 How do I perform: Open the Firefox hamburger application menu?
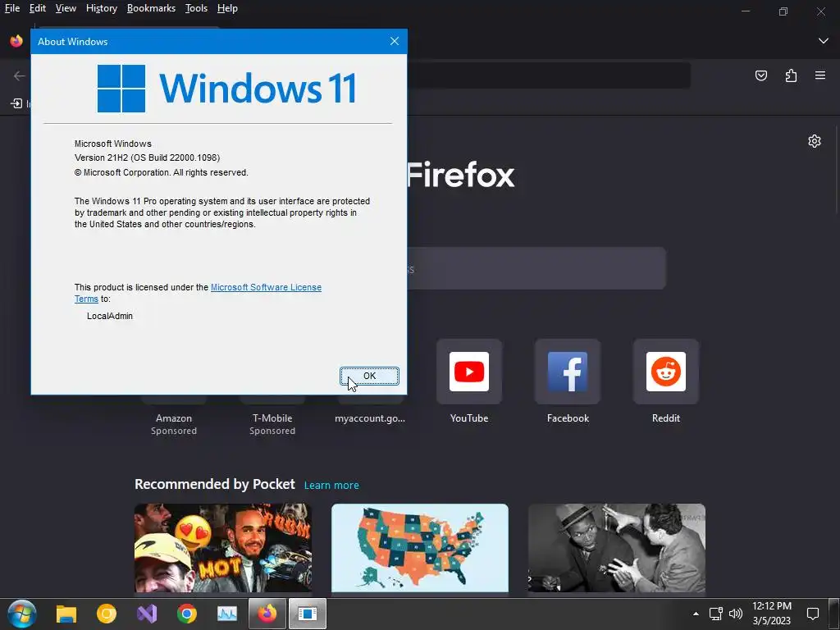(820, 75)
